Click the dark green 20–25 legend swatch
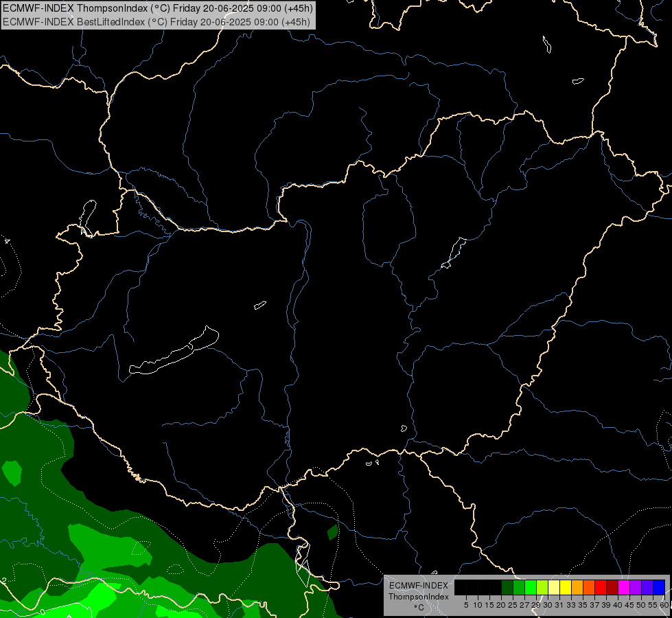This screenshot has height=618, width=672. coord(507,587)
